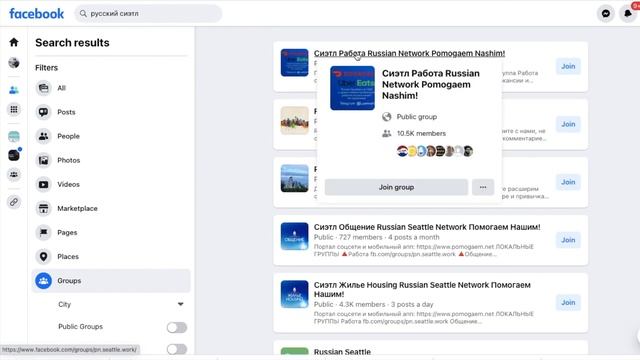Toggle the switch below Public Groups
Screen dimensions: 640x360
[x=177, y=349]
